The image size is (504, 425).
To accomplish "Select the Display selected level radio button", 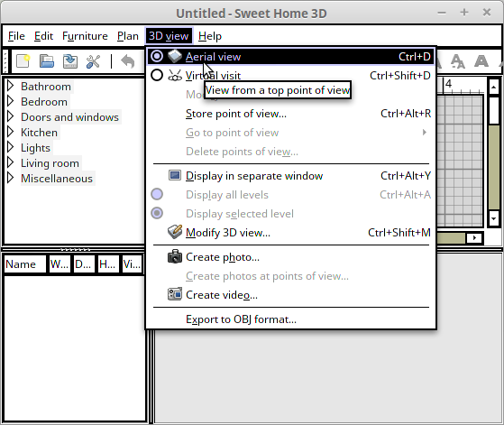I will [x=157, y=213].
